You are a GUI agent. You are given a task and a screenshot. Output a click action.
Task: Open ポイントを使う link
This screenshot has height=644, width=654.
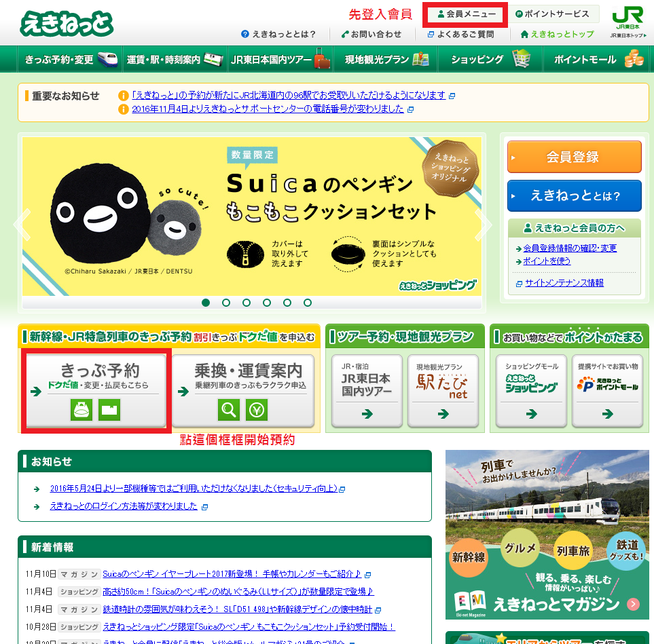click(547, 261)
